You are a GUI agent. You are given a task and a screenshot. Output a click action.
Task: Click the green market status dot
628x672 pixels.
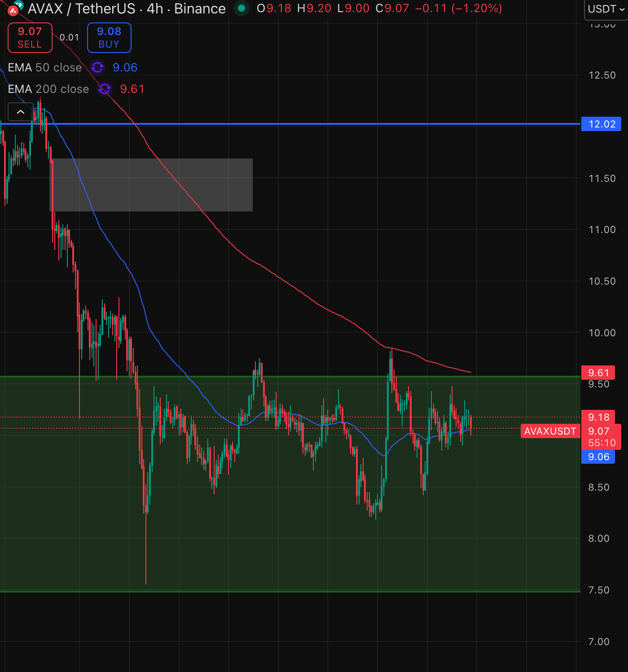[242, 8]
